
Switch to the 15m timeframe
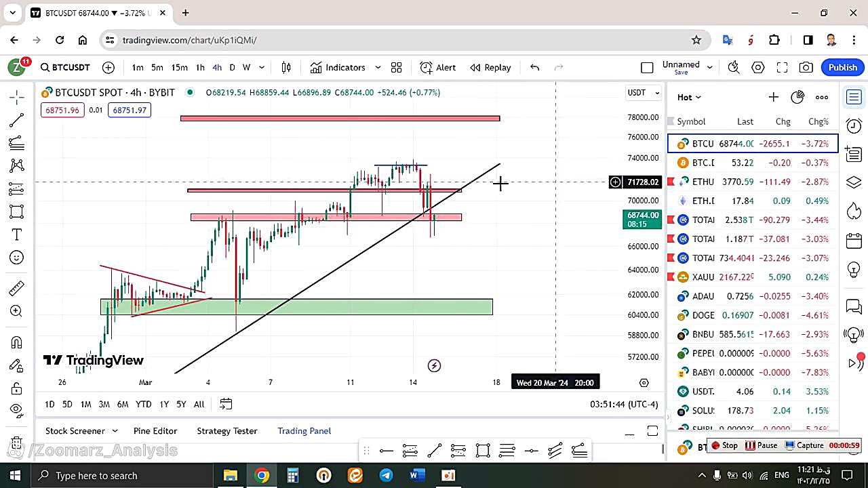(179, 67)
